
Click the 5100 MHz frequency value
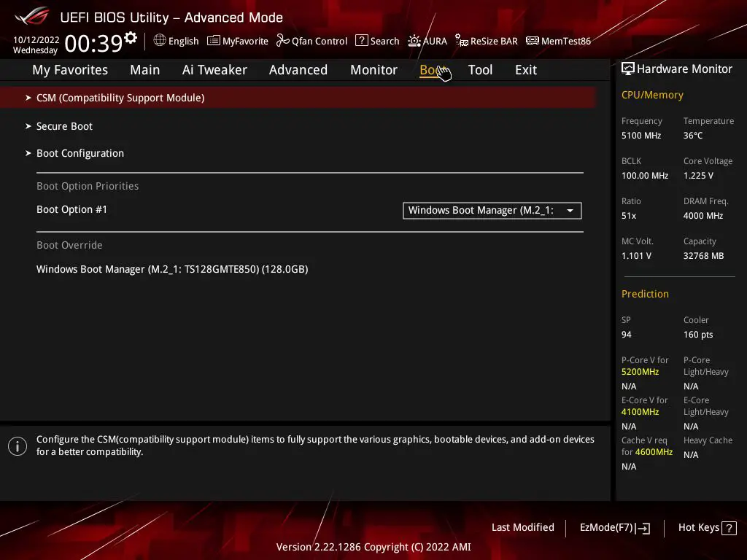point(641,135)
